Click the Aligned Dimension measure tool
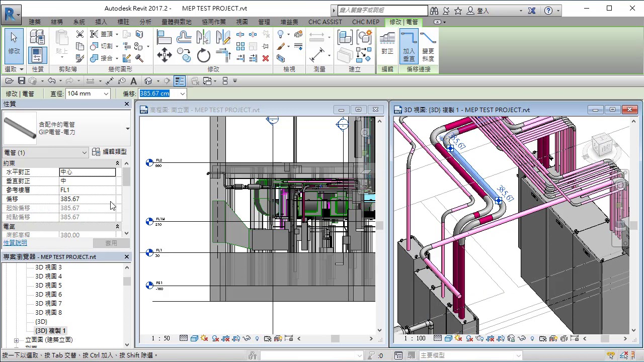This screenshot has width=644, height=362. coord(316,55)
